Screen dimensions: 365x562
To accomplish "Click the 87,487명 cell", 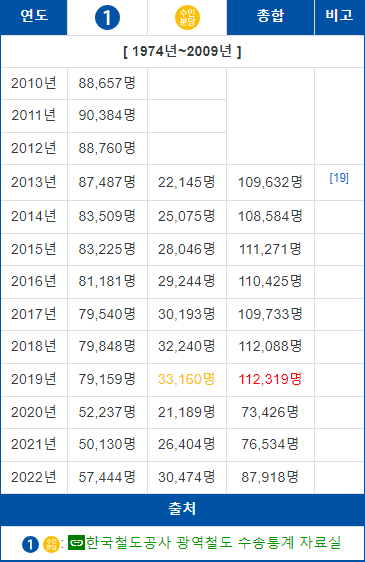I will pos(107,182).
